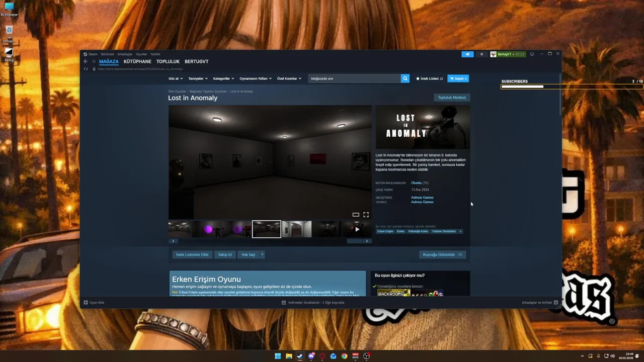Screen dimensions: 644x362
Task: Open the Steam menu
Action: coord(91,54)
